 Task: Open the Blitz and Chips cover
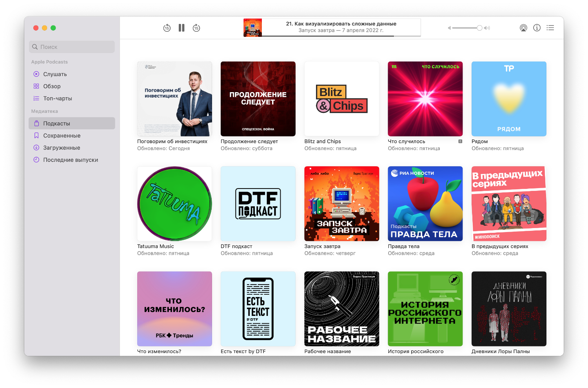point(342,99)
